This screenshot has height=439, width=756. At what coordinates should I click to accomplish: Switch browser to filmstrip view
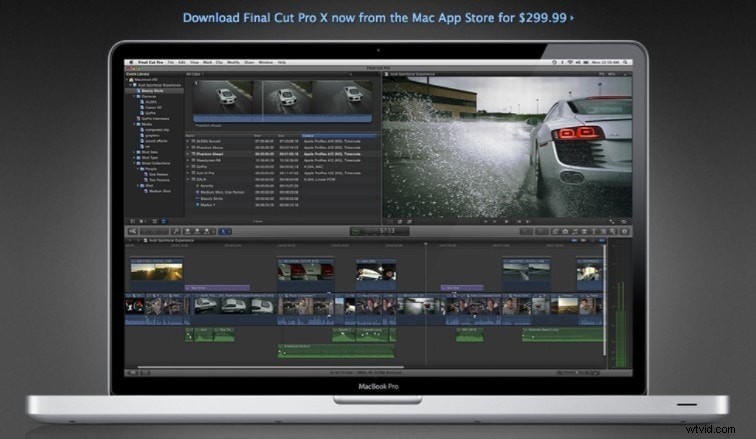pyautogui.click(x=154, y=221)
